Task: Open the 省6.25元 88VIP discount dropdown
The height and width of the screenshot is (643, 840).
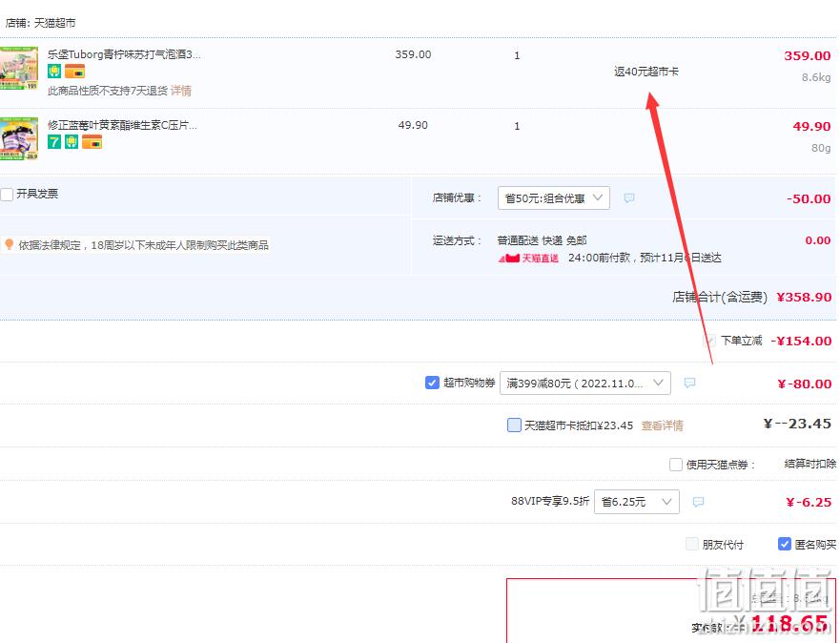Action: pyautogui.click(x=636, y=502)
